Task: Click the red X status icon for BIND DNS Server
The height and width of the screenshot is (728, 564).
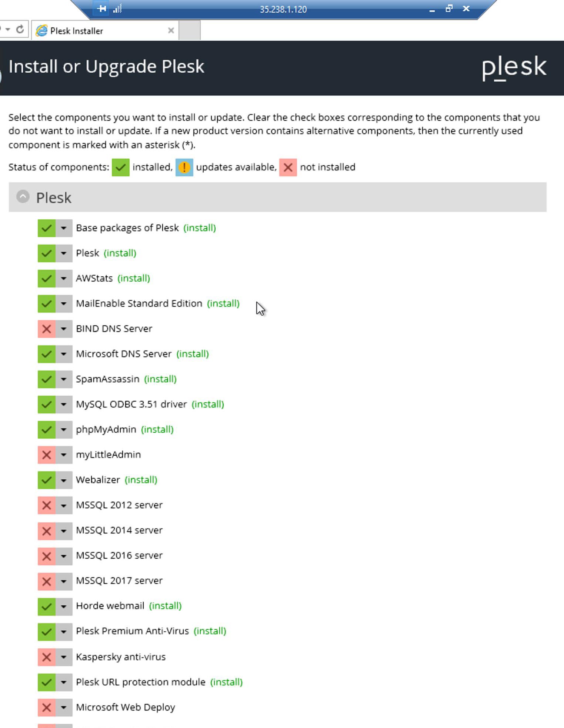Action: pos(47,329)
